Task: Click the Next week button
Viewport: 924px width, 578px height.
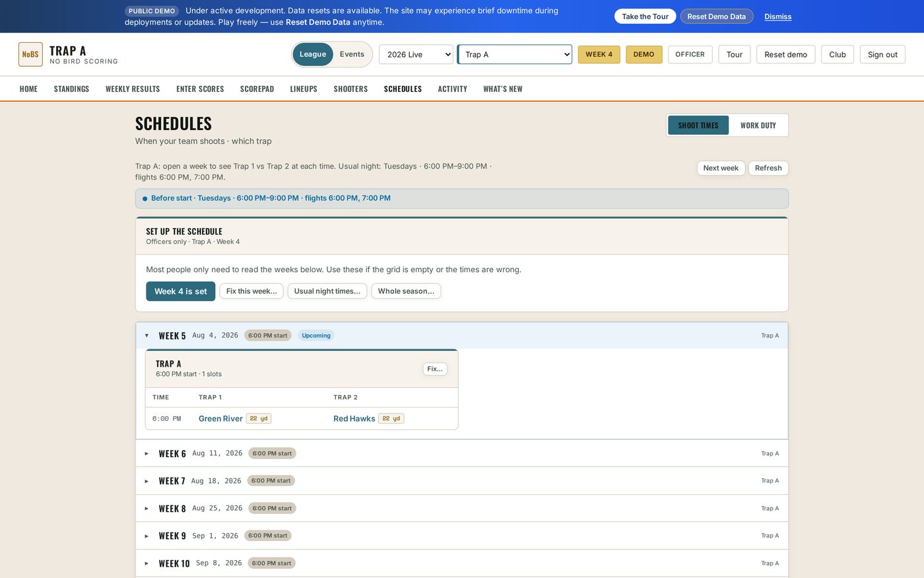Action: click(x=721, y=168)
